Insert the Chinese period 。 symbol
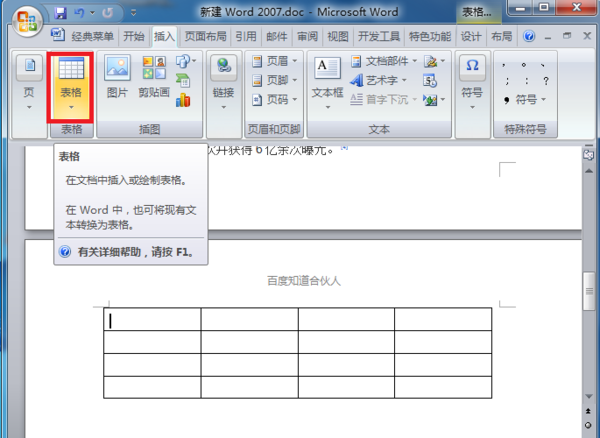Image resolution: width=600 pixels, height=438 pixels. point(524,65)
